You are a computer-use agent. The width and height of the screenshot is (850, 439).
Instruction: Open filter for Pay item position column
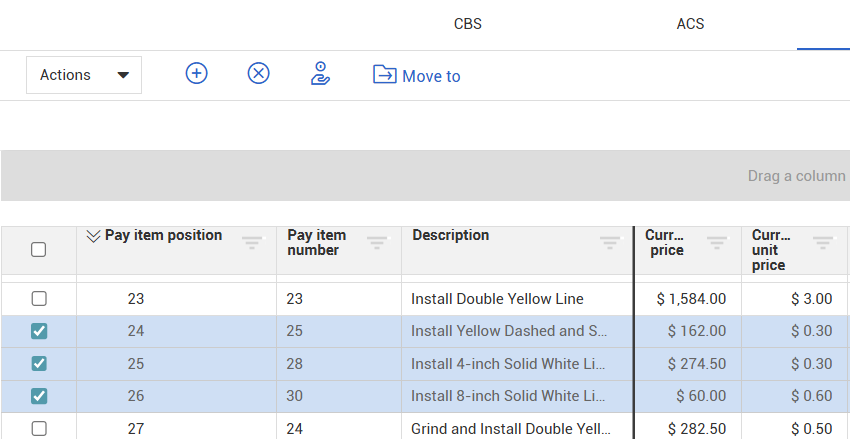pyautogui.click(x=252, y=242)
